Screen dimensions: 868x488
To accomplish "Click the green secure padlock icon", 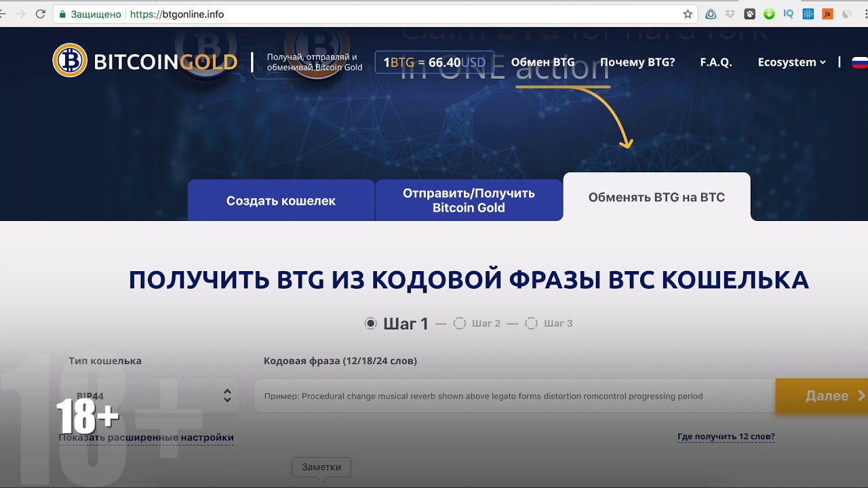I will 62,14.
